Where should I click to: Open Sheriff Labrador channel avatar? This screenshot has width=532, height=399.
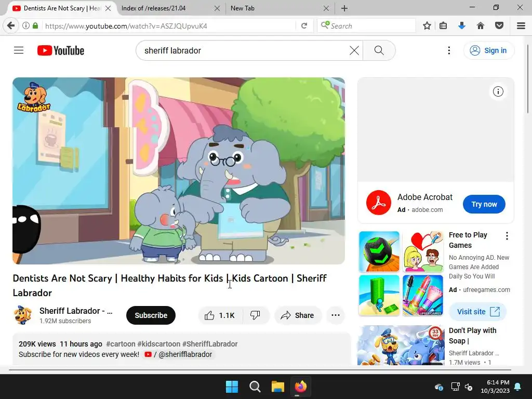pyautogui.click(x=22, y=315)
